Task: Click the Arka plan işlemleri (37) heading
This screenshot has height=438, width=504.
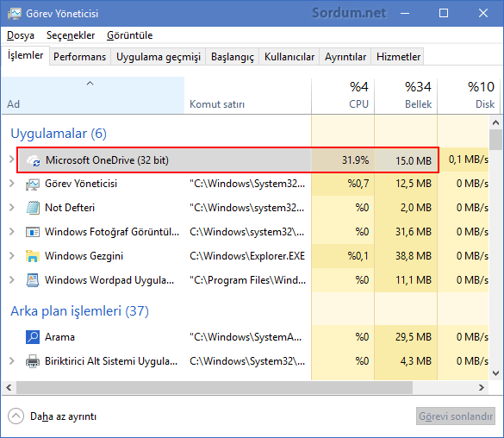Action: (x=80, y=311)
